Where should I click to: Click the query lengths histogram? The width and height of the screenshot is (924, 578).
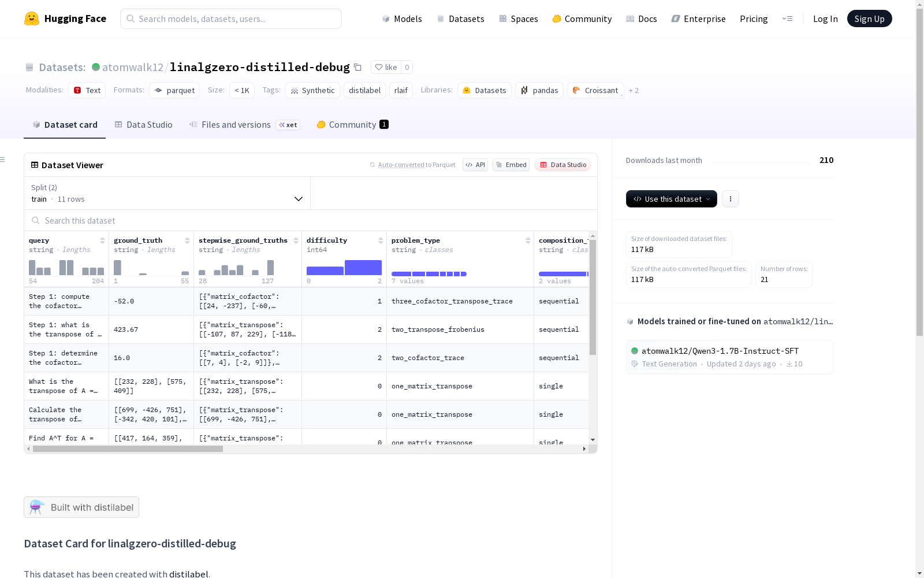tap(66, 268)
